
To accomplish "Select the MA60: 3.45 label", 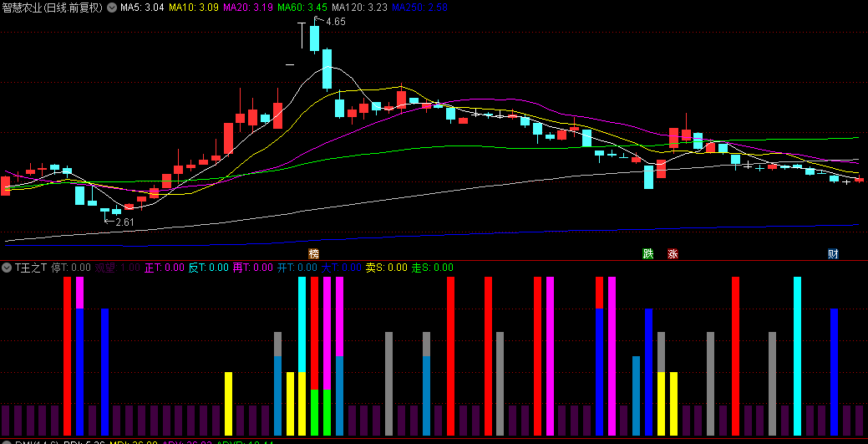I will (302, 8).
